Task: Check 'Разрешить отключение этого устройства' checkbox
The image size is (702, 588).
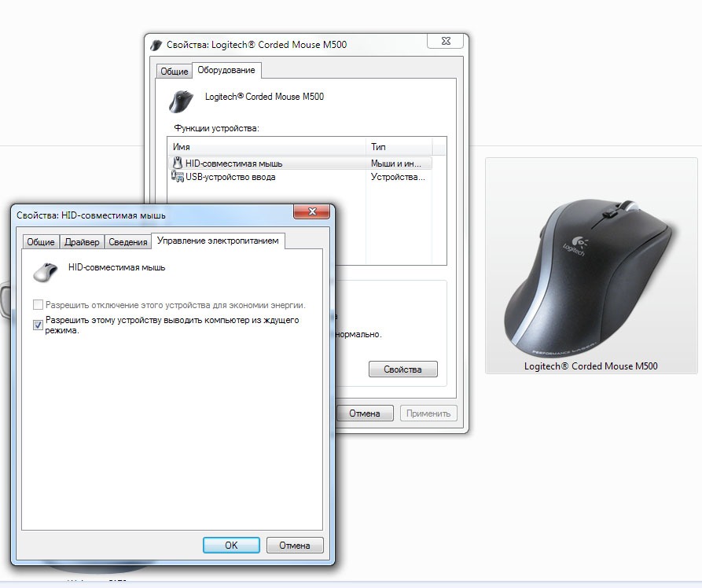Action: (38, 305)
